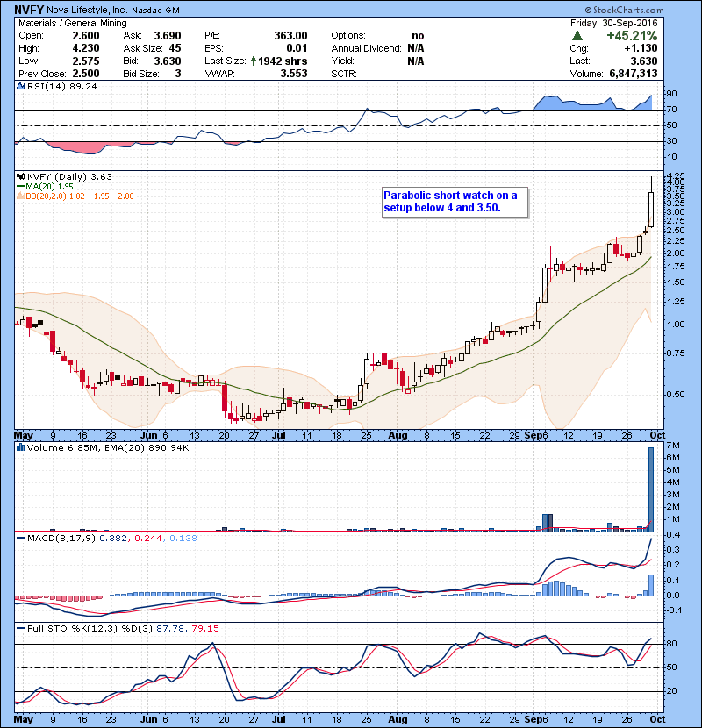The image size is (702, 728).
Task: Click the Oct label on the date axis
Action: coord(657,435)
